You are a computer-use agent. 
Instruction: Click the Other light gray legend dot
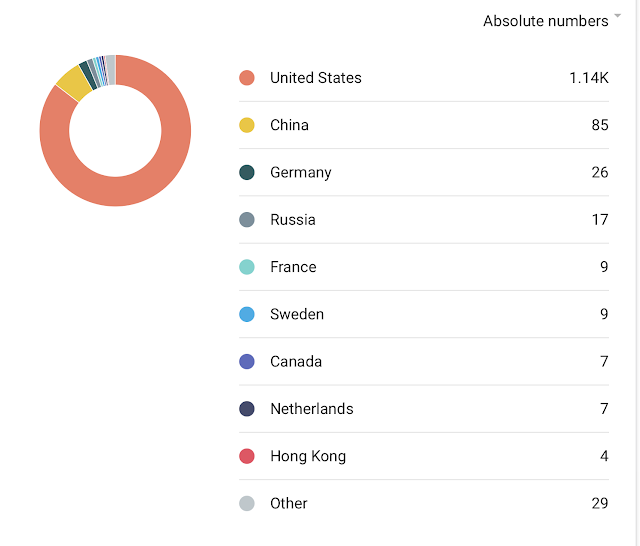[x=247, y=504]
